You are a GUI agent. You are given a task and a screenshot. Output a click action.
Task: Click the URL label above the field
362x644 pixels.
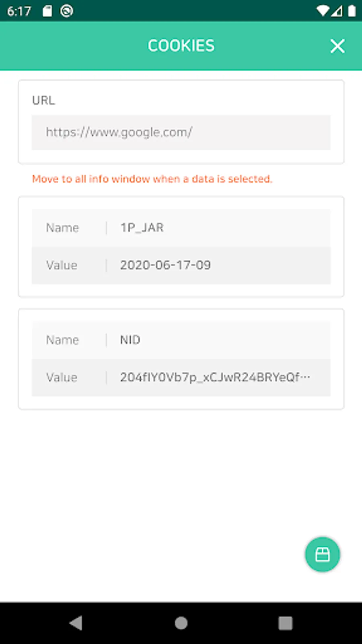[43, 100]
